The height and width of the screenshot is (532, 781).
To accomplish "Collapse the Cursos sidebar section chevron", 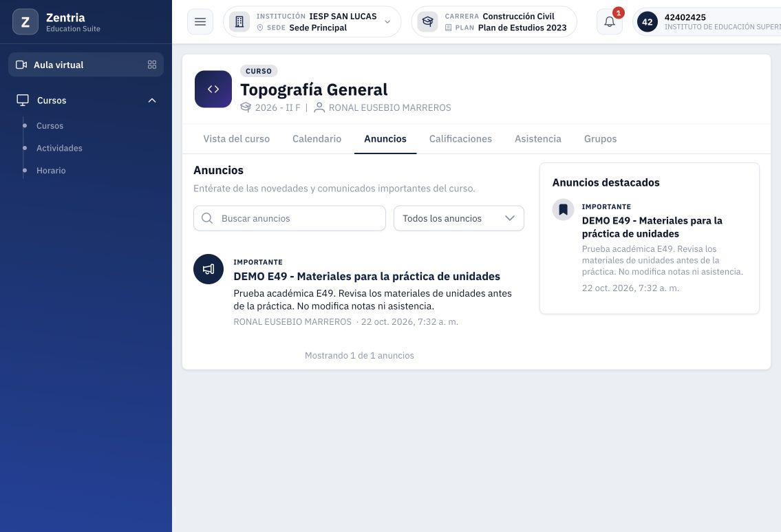I will (152, 100).
